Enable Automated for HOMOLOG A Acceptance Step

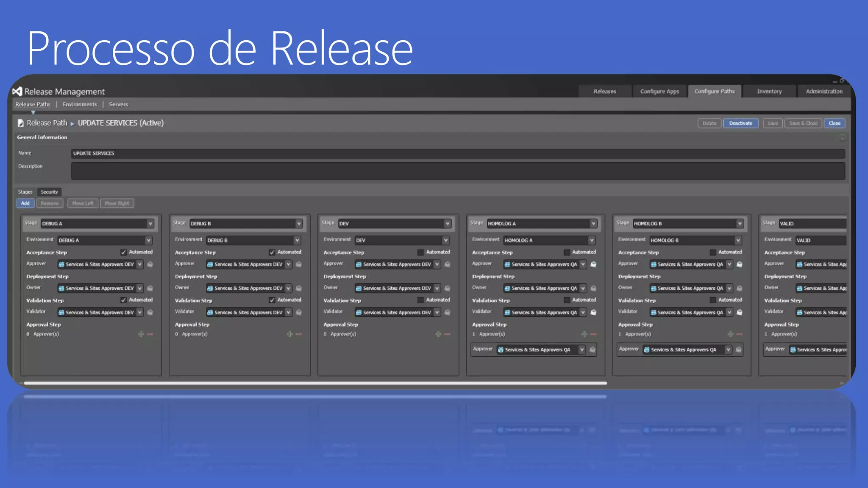(567, 252)
